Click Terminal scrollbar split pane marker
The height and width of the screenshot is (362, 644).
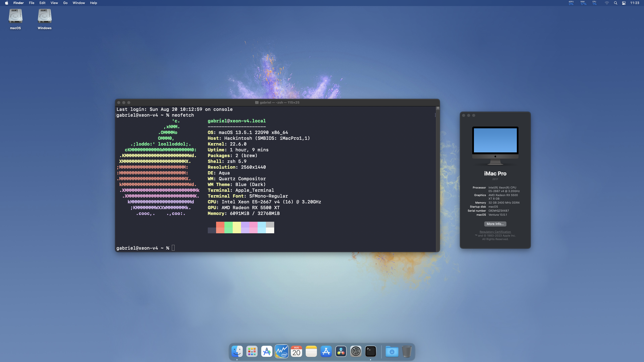[x=438, y=108]
